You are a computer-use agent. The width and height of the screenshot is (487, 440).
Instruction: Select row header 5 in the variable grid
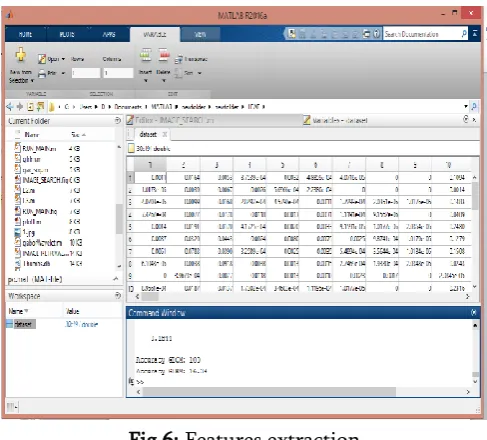click(x=130, y=227)
